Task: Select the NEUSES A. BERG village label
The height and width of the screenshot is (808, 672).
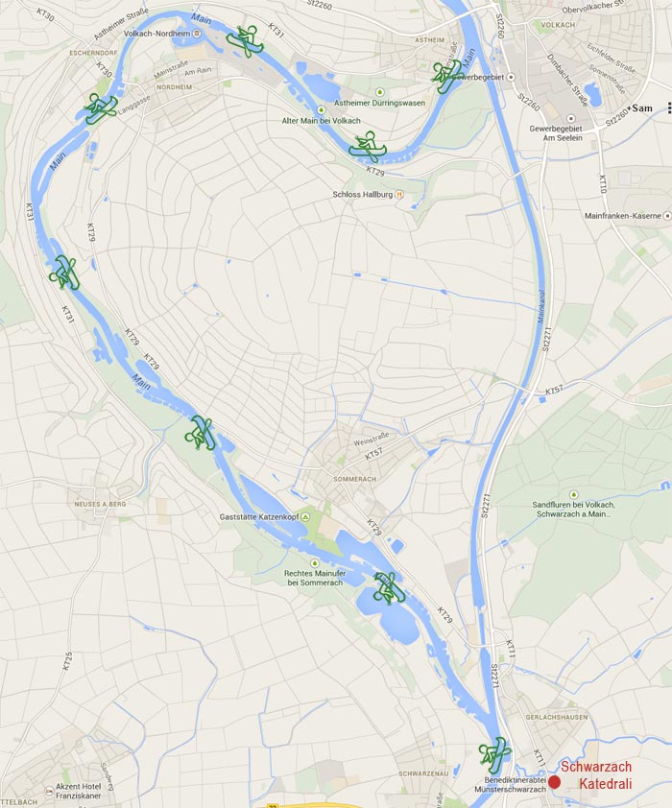Action: 100,504
